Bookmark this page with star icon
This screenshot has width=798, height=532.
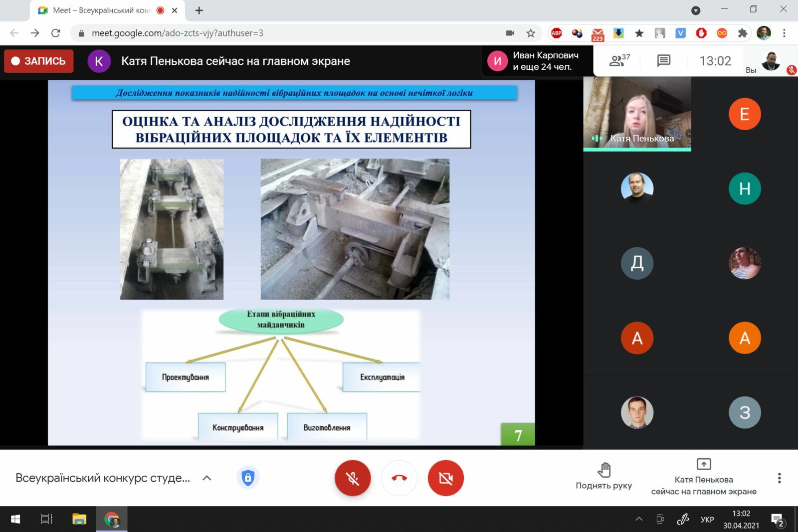pyautogui.click(x=531, y=33)
